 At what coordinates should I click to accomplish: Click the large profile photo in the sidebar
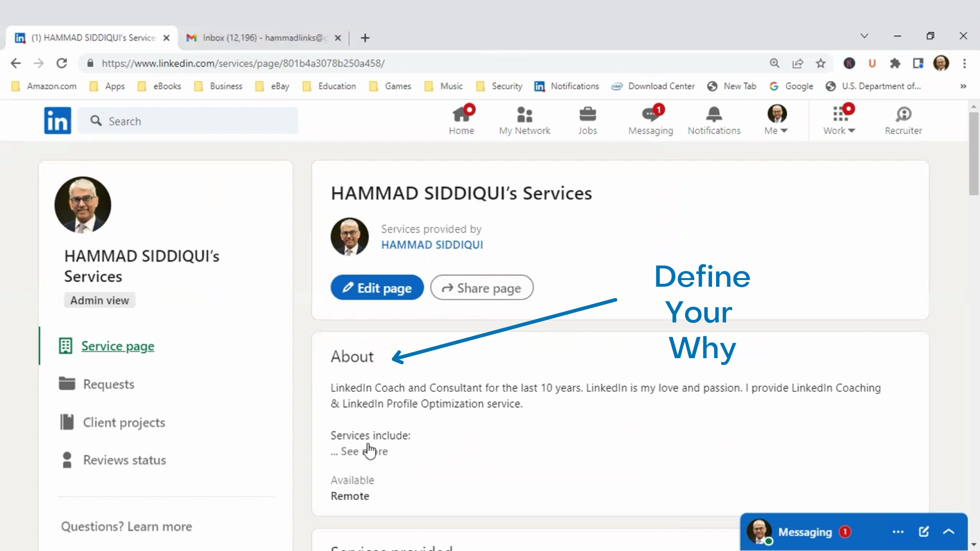(83, 205)
